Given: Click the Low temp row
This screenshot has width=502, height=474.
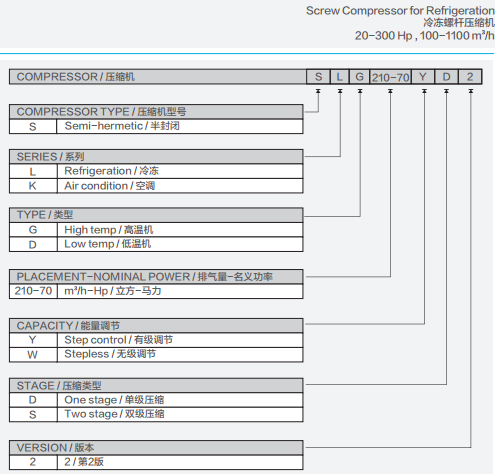Looking at the screenshot, I should point(156,244).
